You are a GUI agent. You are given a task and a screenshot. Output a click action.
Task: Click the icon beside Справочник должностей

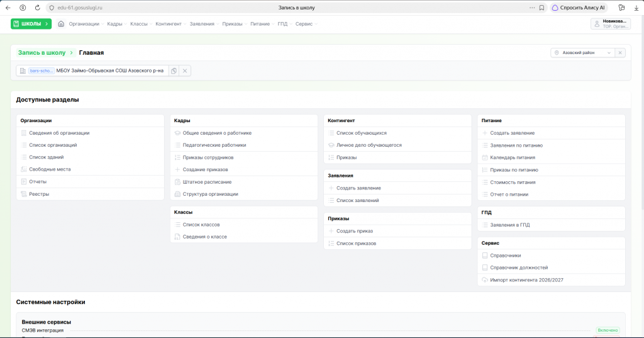point(485,268)
